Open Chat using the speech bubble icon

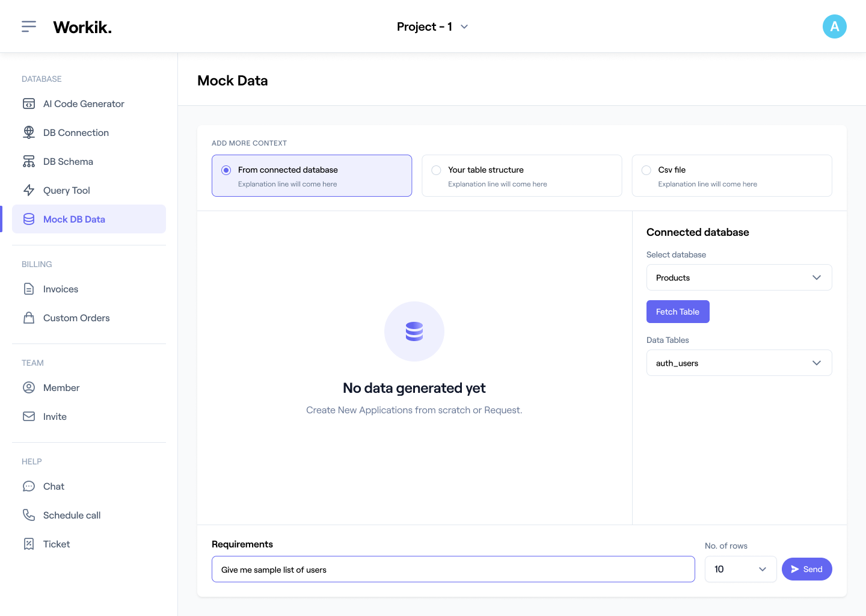click(x=29, y=486)
